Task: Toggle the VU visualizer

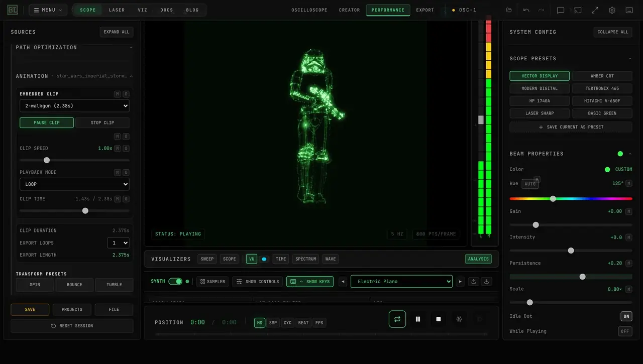Action: [x=252, y=259]
